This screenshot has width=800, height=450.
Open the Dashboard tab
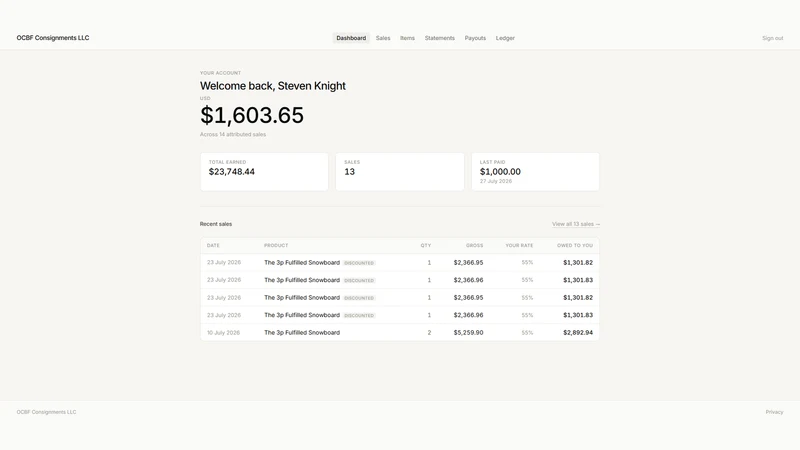(x=351, y=38)
